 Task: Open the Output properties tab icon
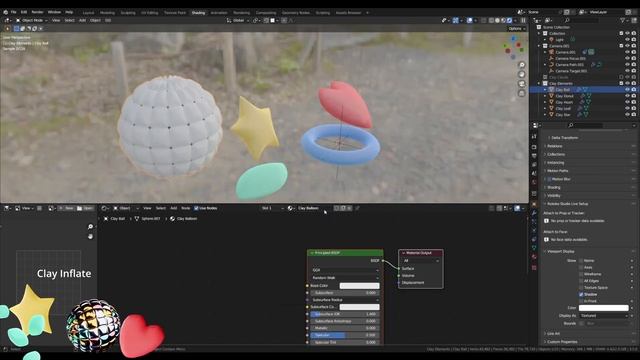(534, 156)
